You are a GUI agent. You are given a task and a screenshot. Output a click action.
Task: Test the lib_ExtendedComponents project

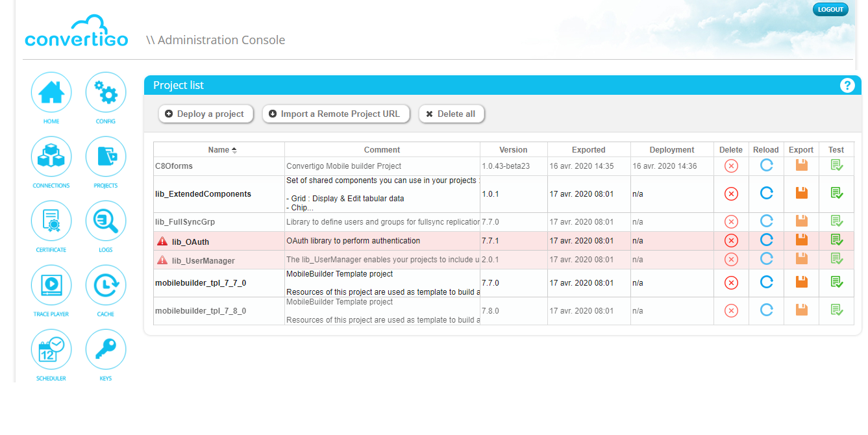pyautogui.click(x=837, y=193)
